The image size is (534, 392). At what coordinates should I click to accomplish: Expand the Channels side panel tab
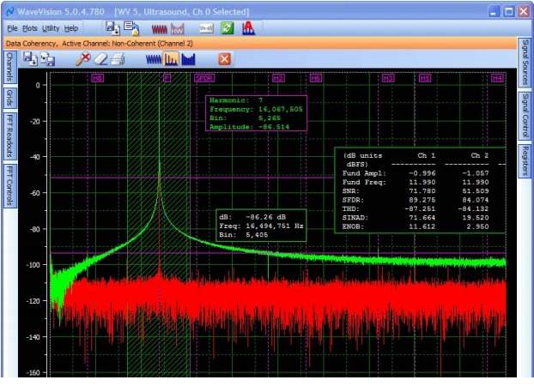pos(9,65)
